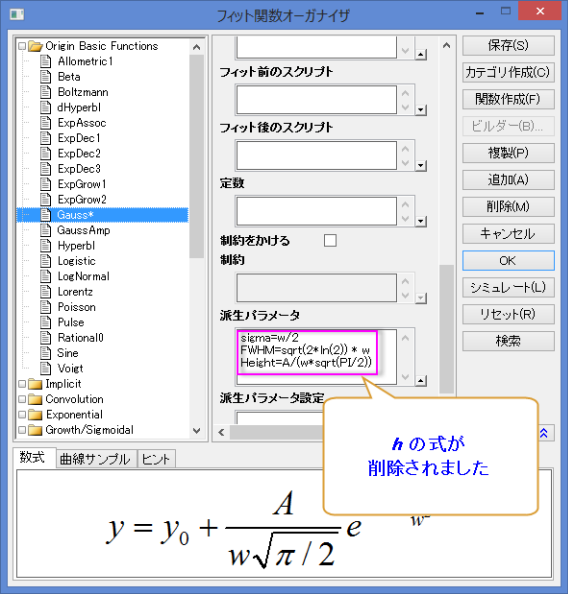Viewport: 568px width, 594px height.
Task: Click the リセット(R) button
Action: pos(508,314)
